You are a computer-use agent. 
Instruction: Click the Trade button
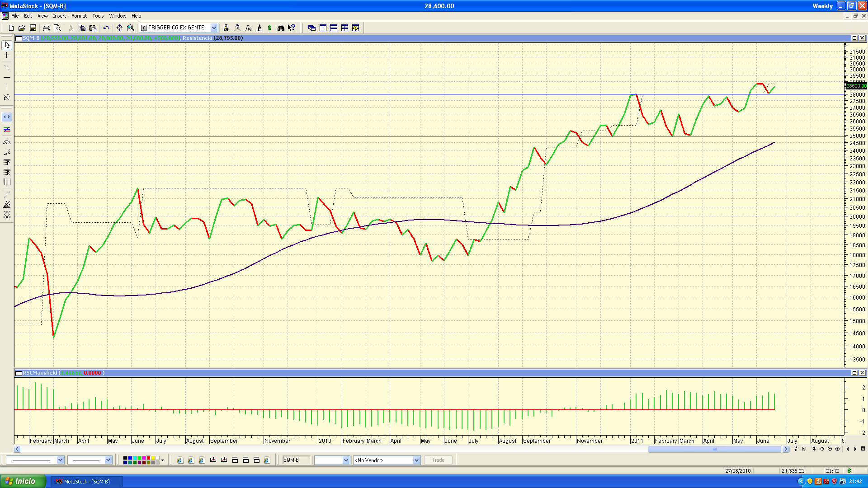(438, 460)
